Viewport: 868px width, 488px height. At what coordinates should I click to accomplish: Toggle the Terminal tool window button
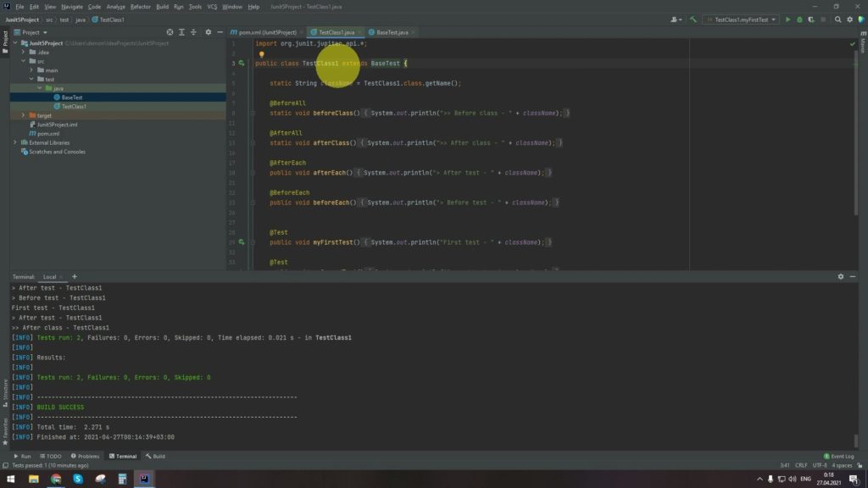pos(123,457)
